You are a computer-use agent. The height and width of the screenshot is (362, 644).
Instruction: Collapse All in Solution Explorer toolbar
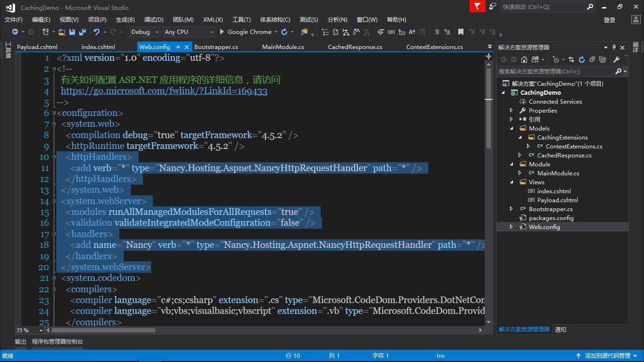[x=592, y=59]
